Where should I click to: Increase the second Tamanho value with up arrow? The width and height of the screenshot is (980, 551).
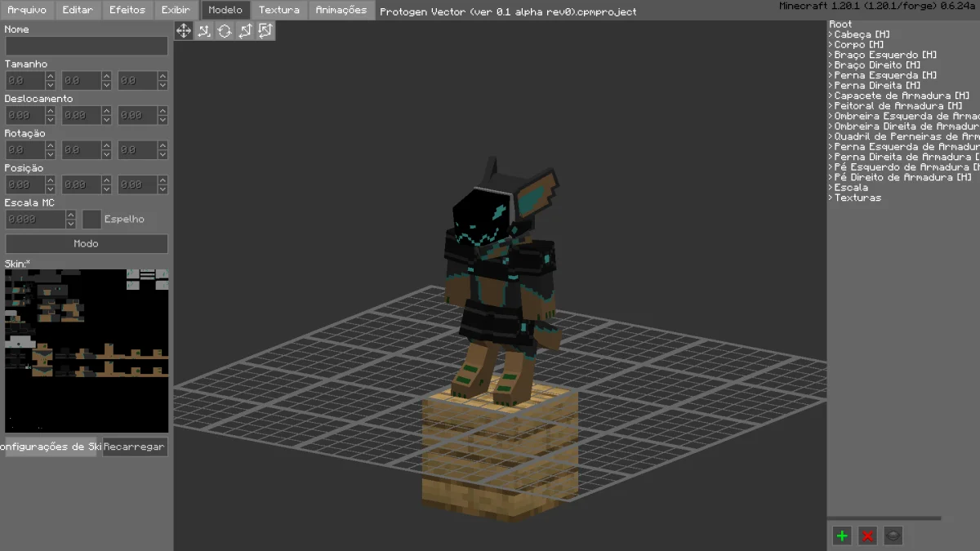pos(106,77)
